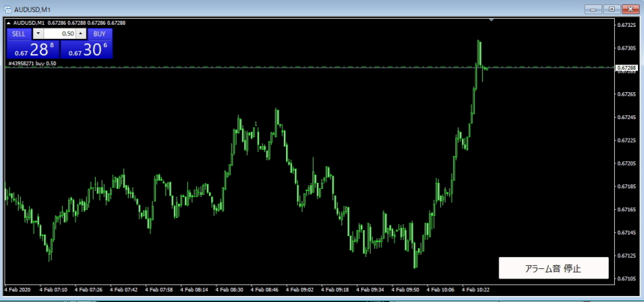Image resolution: width=644 pixels, height=302 pixels.
Task: Minimize the AUDUSD,M1 chart window
Action: coord(593,9)
